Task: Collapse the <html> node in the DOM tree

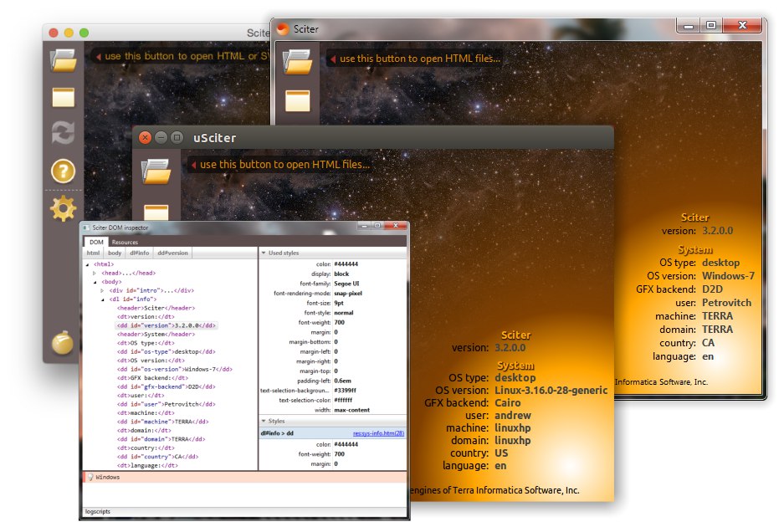Action: tap(88, 264)
